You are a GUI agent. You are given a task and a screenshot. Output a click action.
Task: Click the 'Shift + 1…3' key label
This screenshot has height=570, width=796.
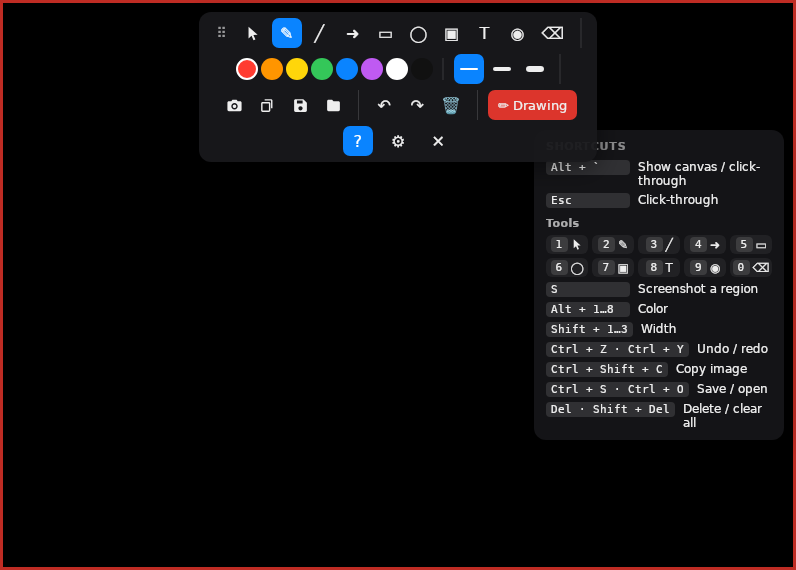(589, 329)
